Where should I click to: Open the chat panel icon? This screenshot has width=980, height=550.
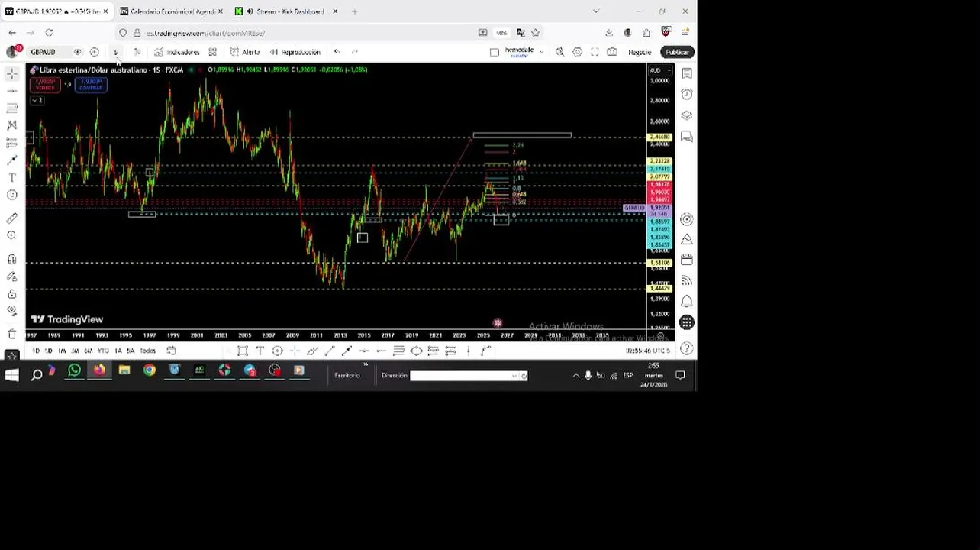687,137
